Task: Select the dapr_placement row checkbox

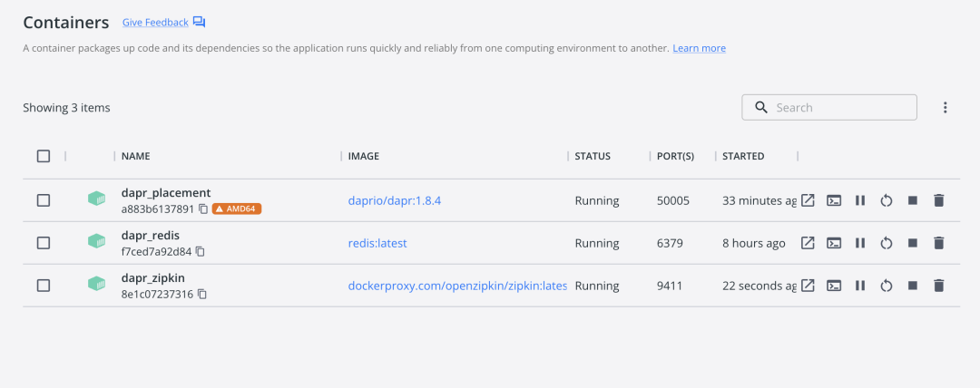Action: pos(44,200)
